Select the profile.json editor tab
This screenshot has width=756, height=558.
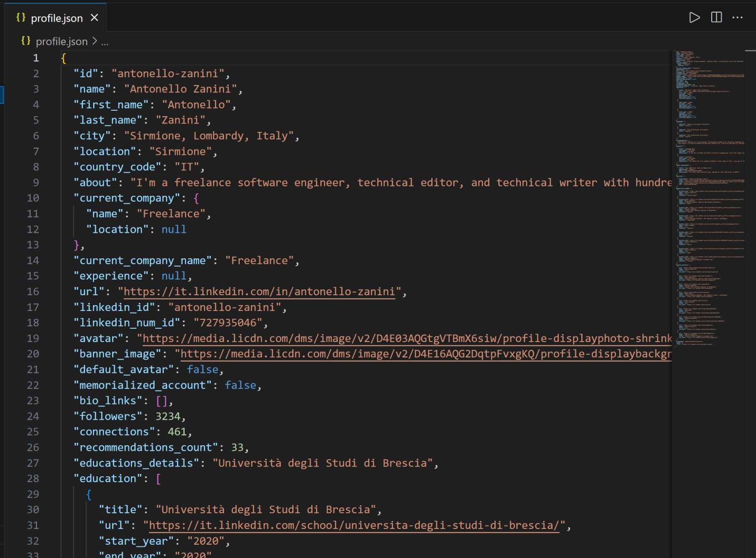(x=57, y=17)
